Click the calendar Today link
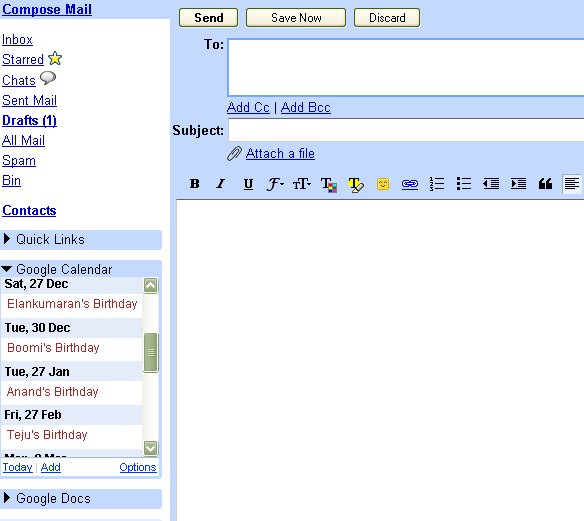The height and width of the screenshot is (521, 584). click(18, 467)
